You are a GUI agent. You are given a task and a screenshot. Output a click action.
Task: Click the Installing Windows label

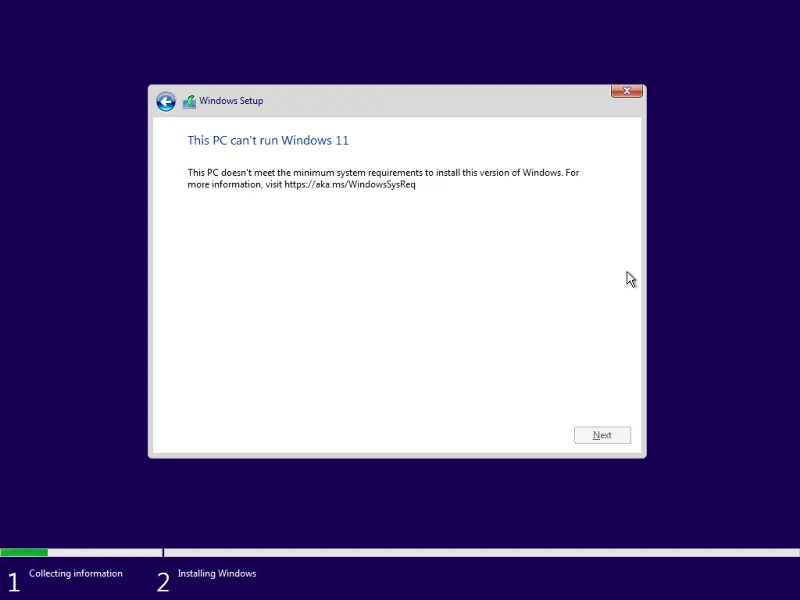pyautogui.click(x=217, y=573)
